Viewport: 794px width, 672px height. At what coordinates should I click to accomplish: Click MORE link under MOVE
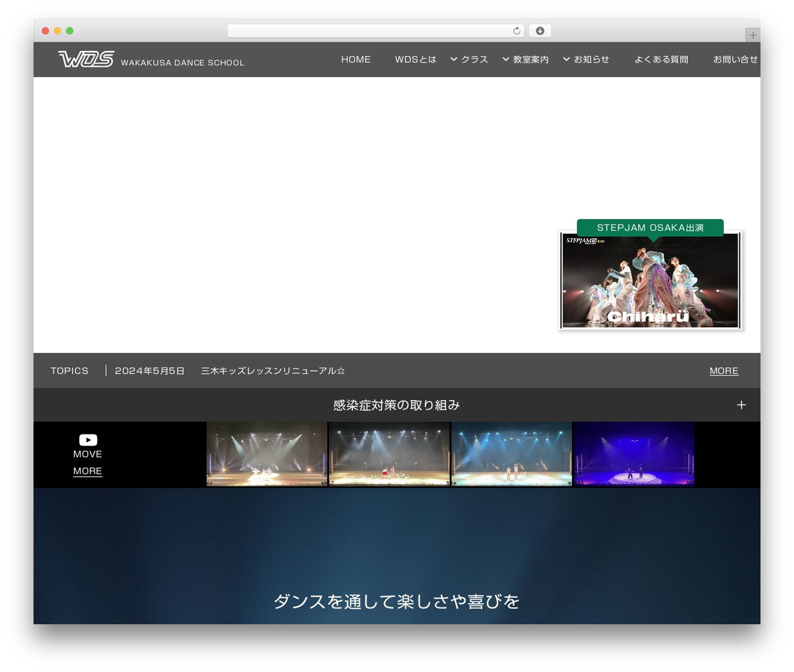click(87, 471)
